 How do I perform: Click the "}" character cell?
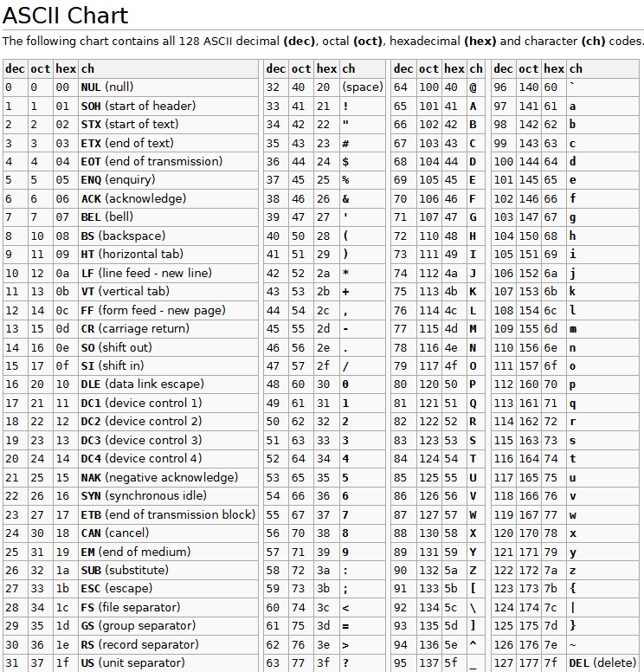(602, 626)
